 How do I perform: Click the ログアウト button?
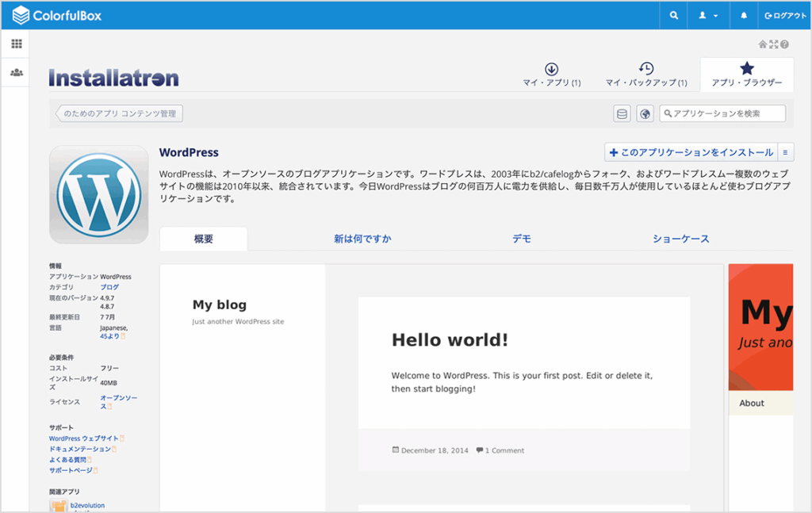[784, 14]
